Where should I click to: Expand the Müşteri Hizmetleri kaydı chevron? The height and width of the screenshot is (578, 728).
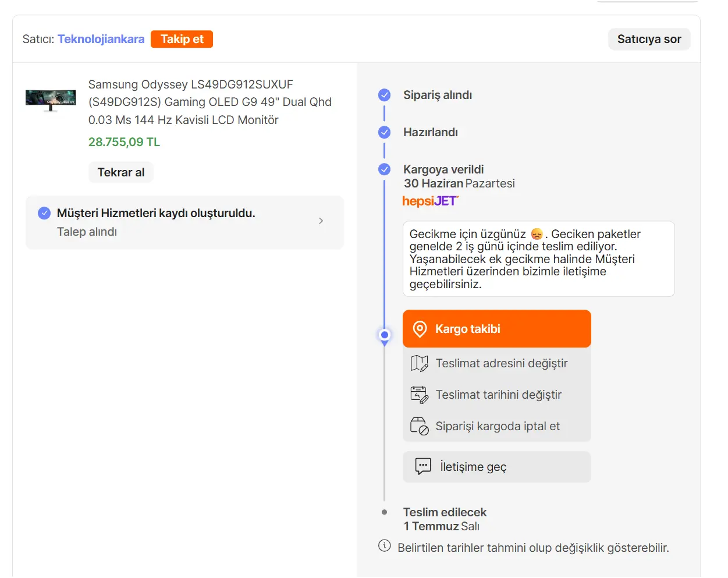click(x=321, y=221)
